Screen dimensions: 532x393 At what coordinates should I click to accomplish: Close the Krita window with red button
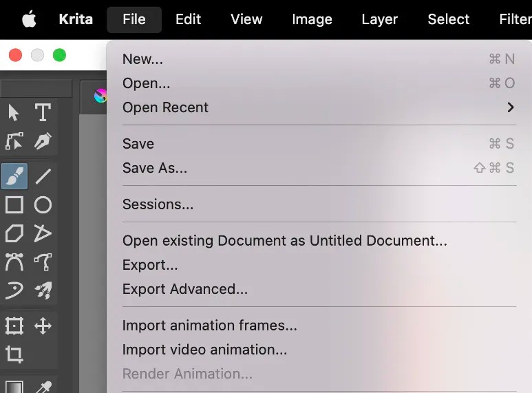[x=15, y=55]
